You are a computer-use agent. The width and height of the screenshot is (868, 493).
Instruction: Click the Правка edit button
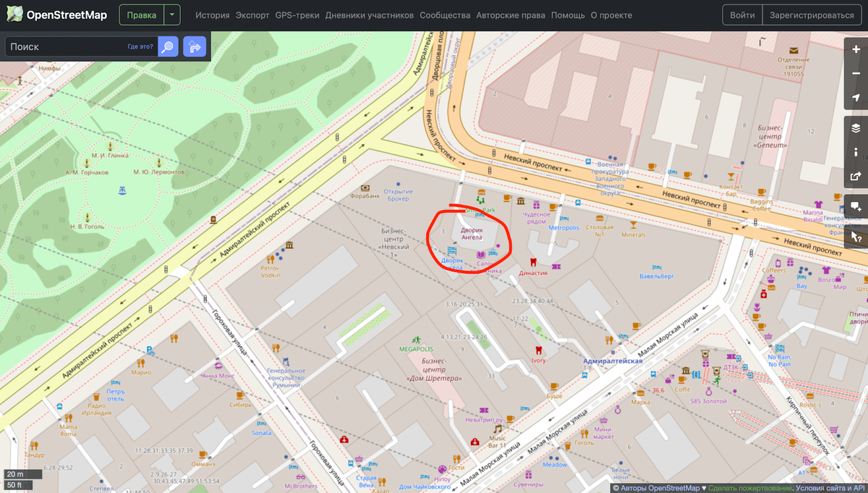[141, 15]
